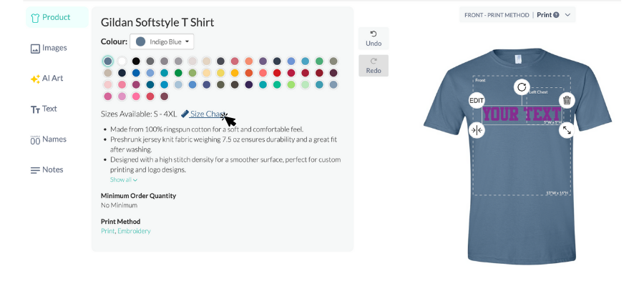Screen dimensions: 644x286
Task: Open the AI Art panel
Action: pyautogui.click(x=47, y=79)
